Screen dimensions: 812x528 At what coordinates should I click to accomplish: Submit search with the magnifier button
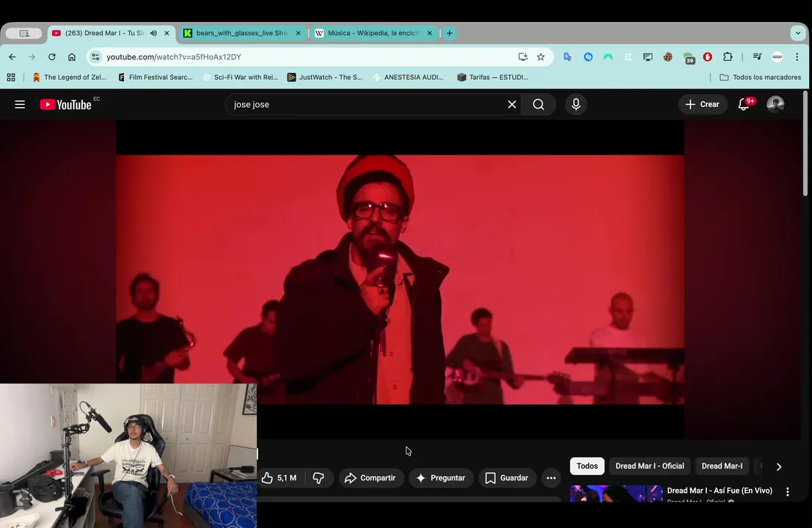(x=538, y=105)
